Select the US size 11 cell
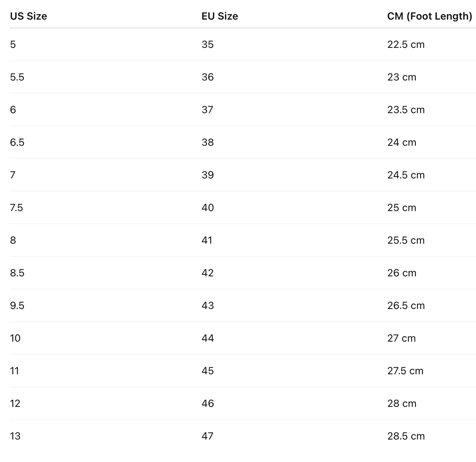Screen dimensions: 476x462 click(x=15, y=371)
